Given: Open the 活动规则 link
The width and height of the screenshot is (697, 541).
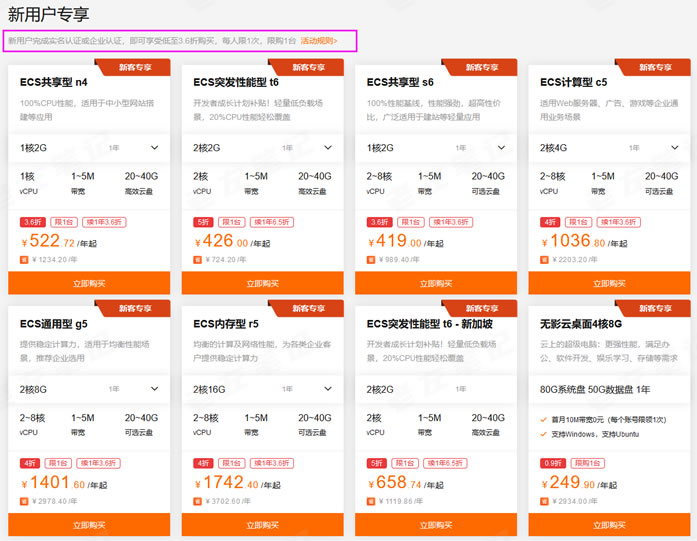Looking at the screenshot, I should [319, 41].
